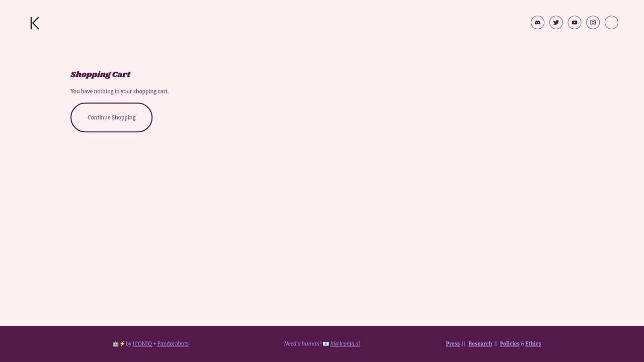Click the empty circle icon after Instagram
This screenshot has height=362, width=644.
point(611,23)
